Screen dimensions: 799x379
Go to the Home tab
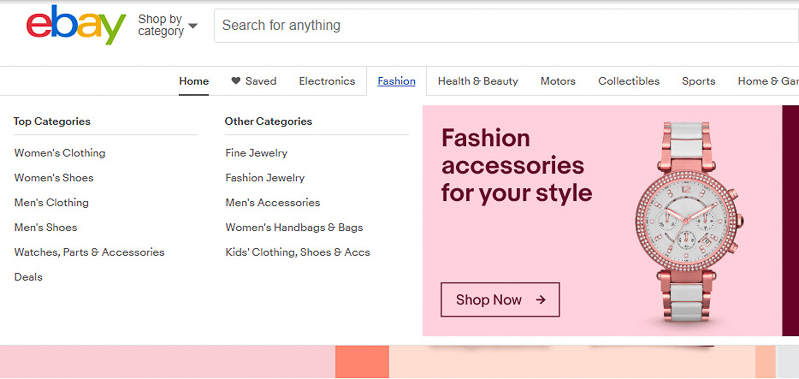(x=194, y=81)
